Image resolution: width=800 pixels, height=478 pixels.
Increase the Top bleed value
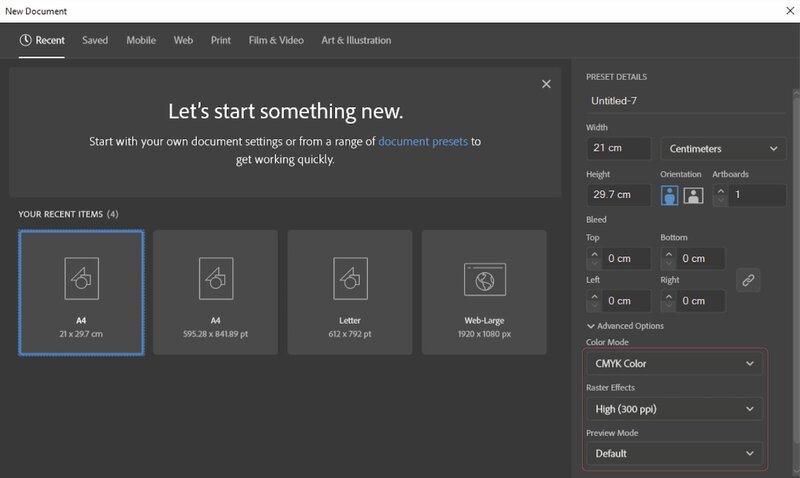tap(594, 254)
